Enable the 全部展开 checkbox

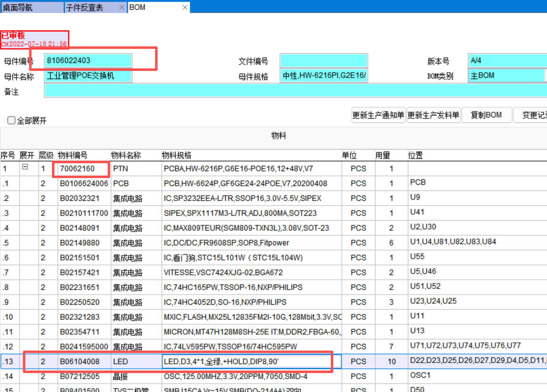click(x=12, y=120)
